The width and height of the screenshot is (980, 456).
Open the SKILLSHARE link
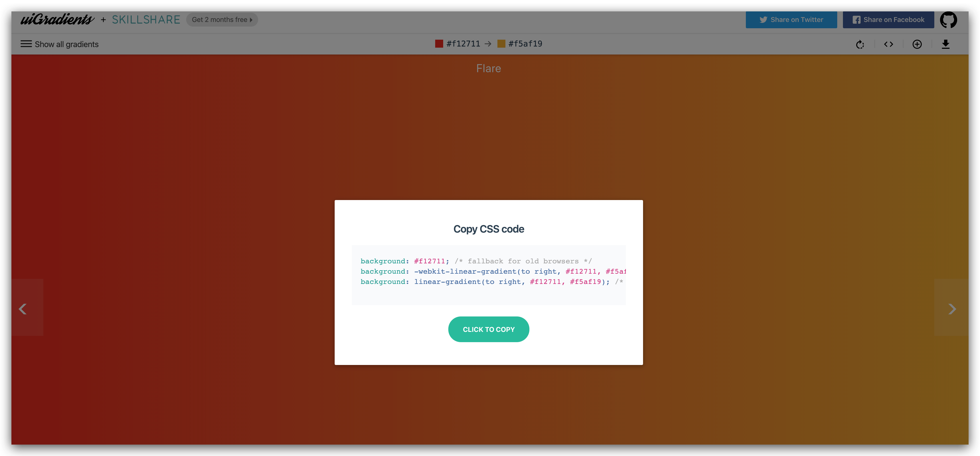(146, 20)
